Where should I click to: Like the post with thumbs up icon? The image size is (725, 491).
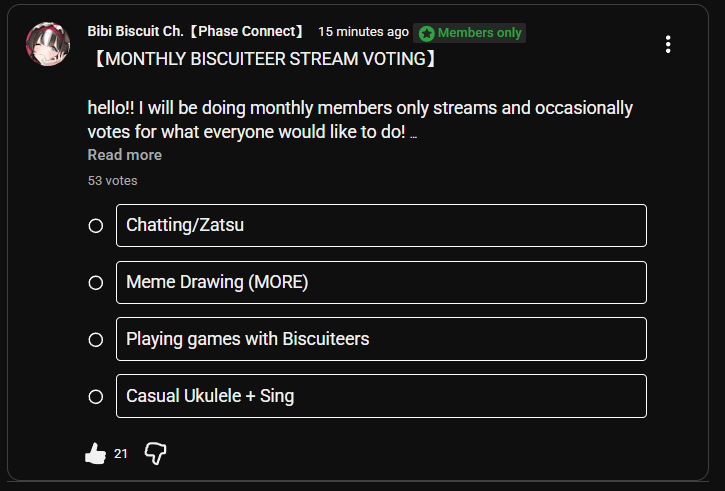(x=95, y=453)
